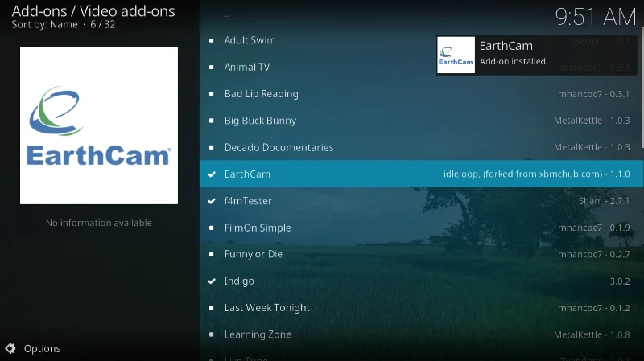Click the bullet beside Funny or Die
Screen dimensions: 644x361
point(212,254)
